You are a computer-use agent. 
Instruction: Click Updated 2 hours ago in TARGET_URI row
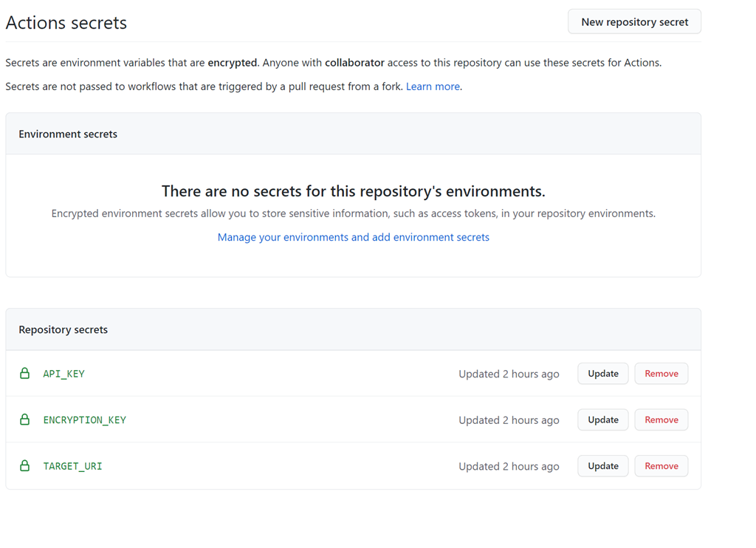(509, 467)
